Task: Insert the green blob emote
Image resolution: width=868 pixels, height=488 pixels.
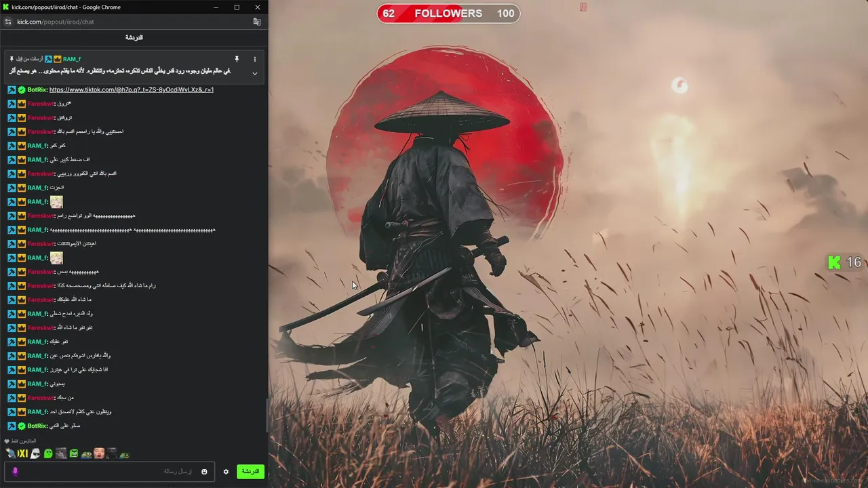Action: tap(48, 453)
